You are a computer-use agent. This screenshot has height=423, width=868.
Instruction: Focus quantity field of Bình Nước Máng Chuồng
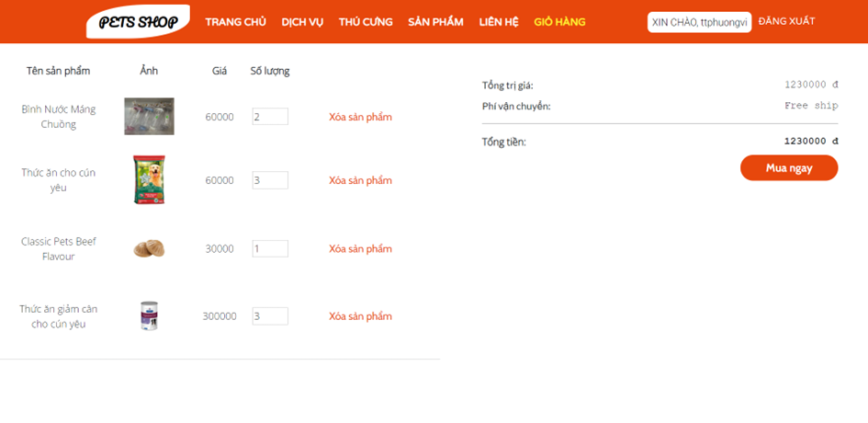pos(270,117)
